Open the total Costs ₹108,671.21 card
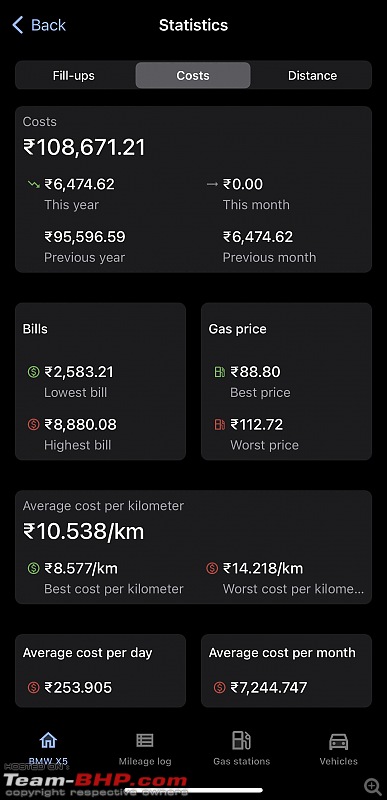Image resolution: width=387 pixels, height=800 pixels. pos(193,189)
